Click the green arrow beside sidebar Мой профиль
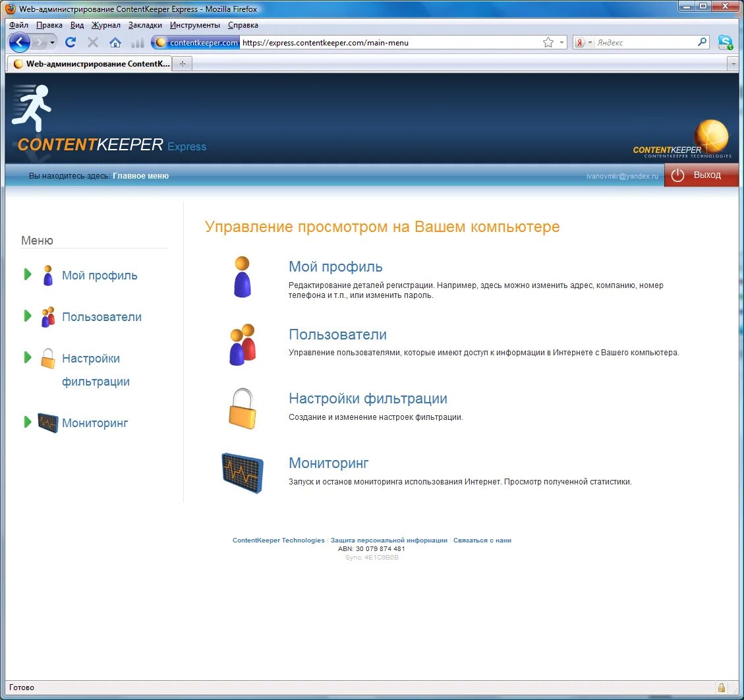 (x=28, y=274)
